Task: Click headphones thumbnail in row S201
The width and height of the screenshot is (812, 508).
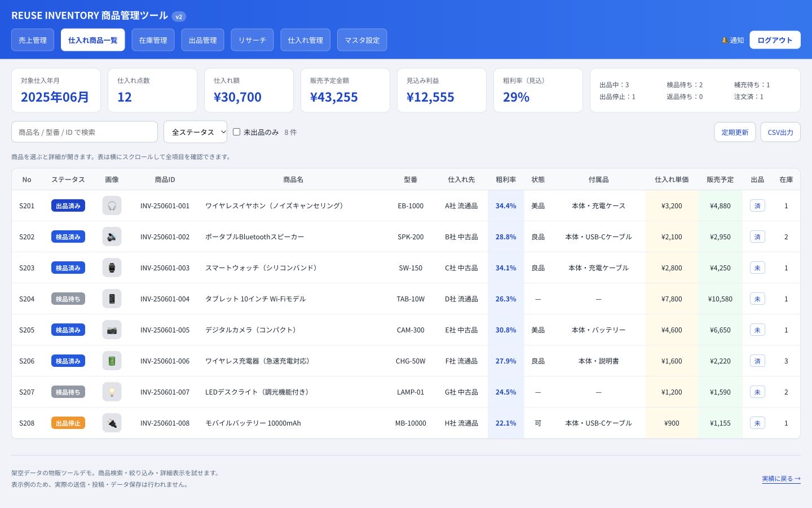Action: [x=112, y=205]
